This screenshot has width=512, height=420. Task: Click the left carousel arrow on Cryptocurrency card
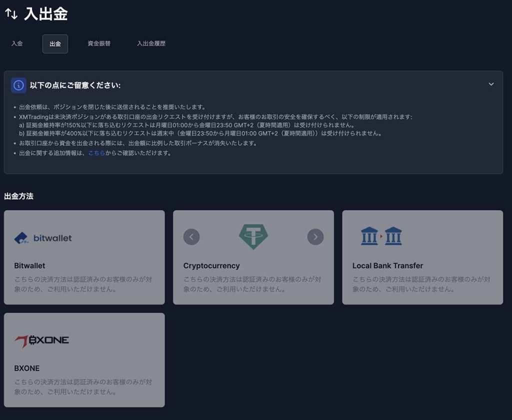[191, 236]
